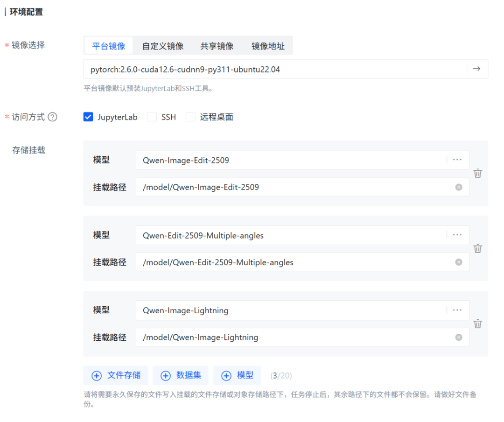
Task: Clear the /model/Qwen-Edit-2509-Multiple-angles path
Action: (x=459, y=262)
